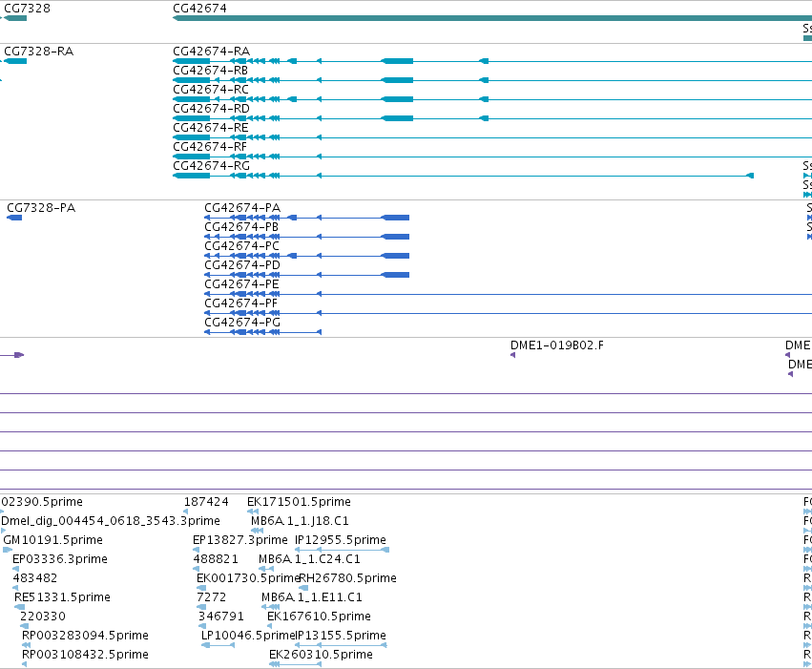This screenshot has width=812, height=669.
Task: Click Dmel_dig_004454_0618_3543.3prime label
Action: click(x=111, y=521)
